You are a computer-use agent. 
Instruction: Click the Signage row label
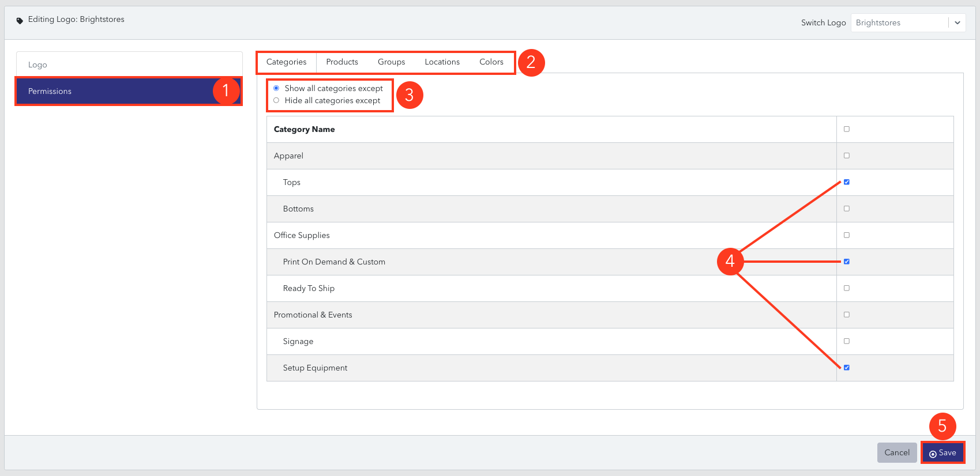click(298, 341)
